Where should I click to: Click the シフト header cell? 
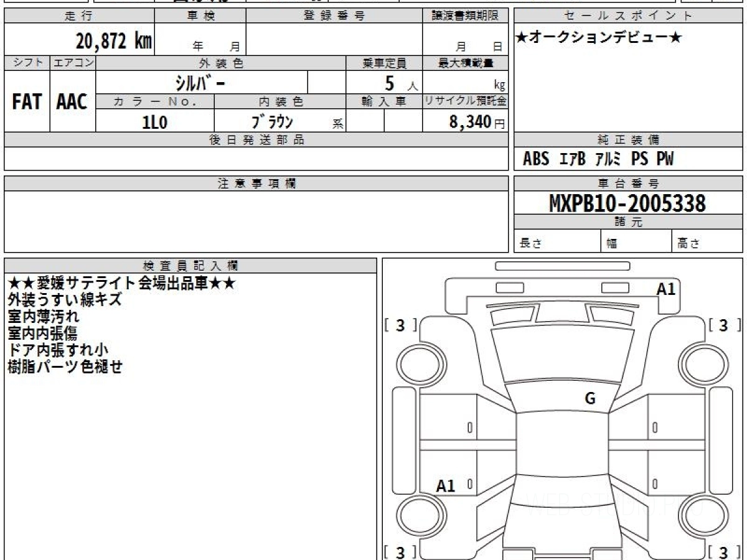(x=27, y=63)
